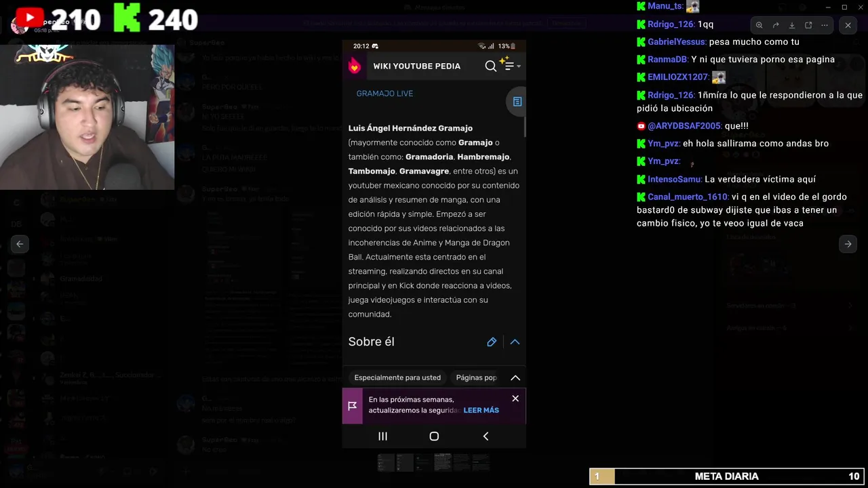868x488 pixels.
Task: Go to the next image with right arrow
Action: click(x=848, y=244)
